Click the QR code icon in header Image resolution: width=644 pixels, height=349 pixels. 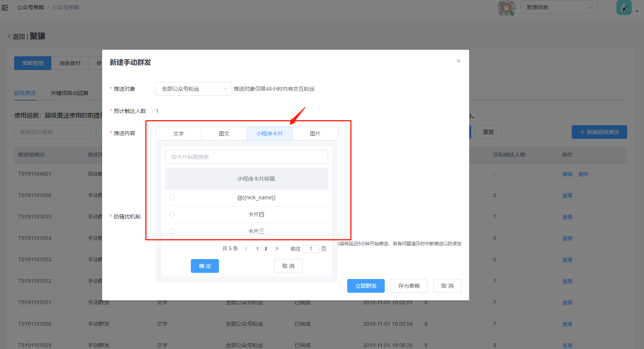pyautogui.click(x=506, y=8)
